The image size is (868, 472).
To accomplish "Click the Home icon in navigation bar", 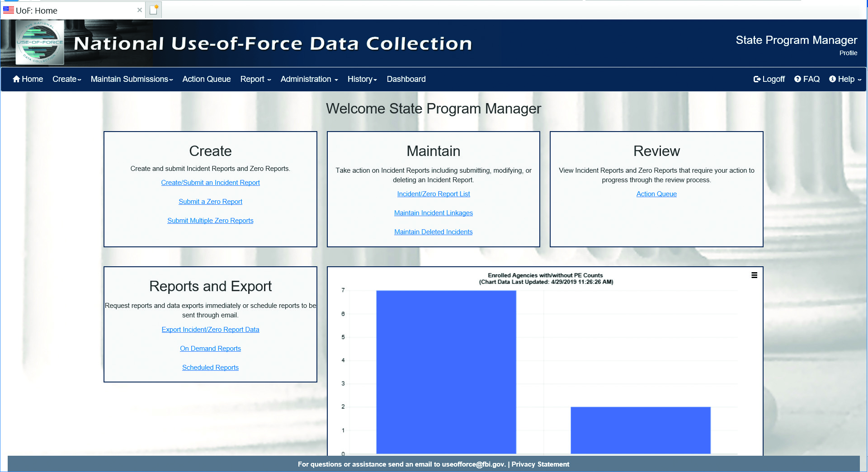I will (16, 79).
